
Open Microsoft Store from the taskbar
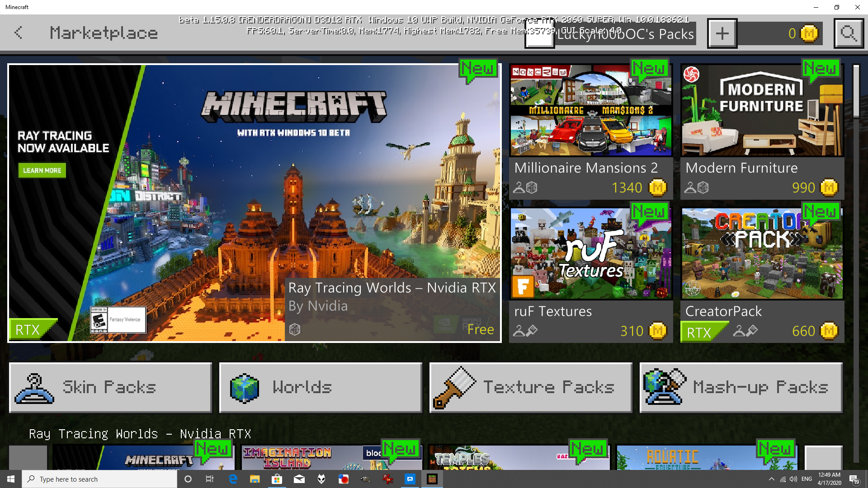click(277, 479)
